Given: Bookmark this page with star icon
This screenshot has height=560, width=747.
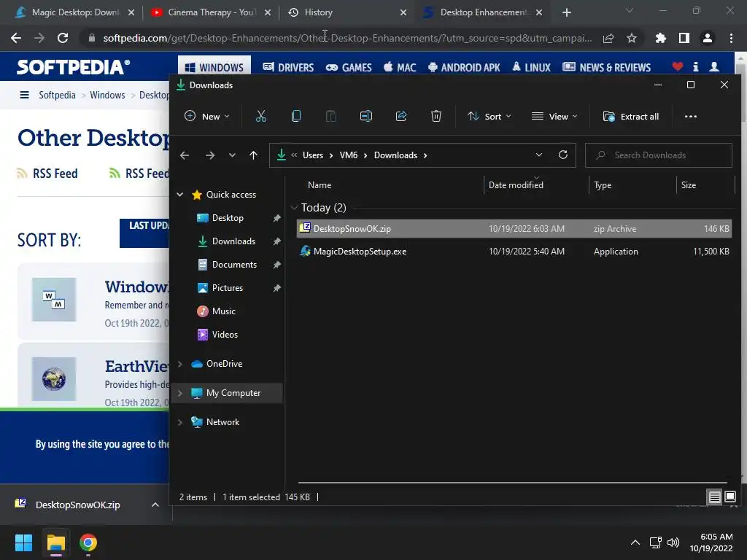Looking at the screenshot, I should pos(632,38).
